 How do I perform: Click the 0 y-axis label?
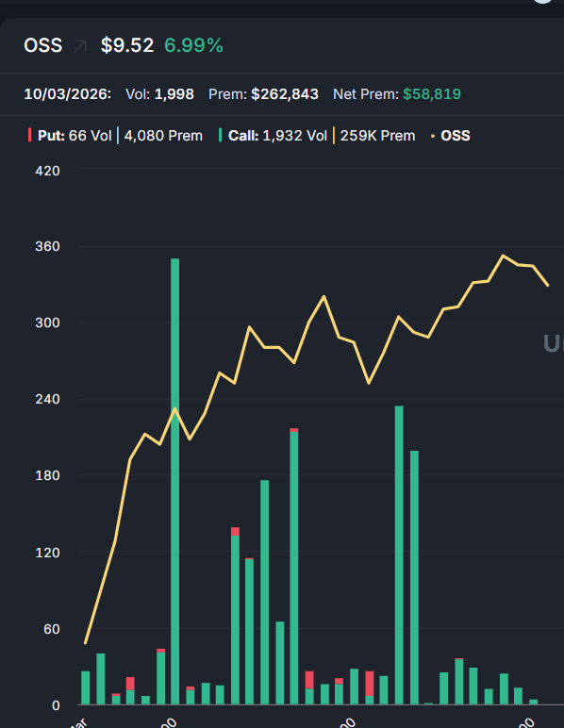tap(56, 705)
